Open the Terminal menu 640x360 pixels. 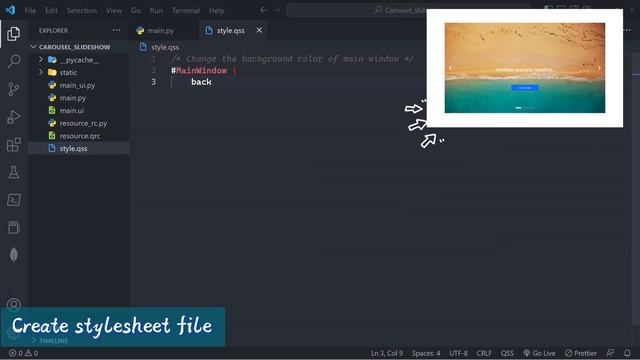point(186,11)
